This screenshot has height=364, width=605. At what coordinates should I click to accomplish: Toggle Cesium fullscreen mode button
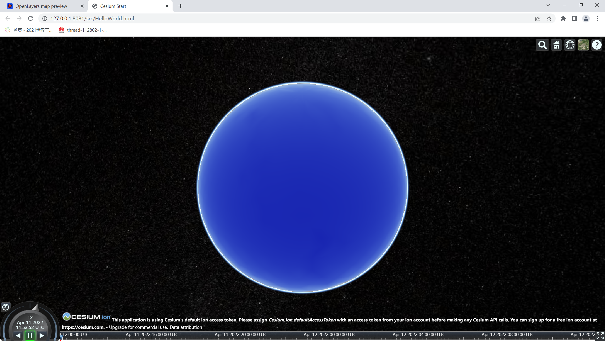600,336
